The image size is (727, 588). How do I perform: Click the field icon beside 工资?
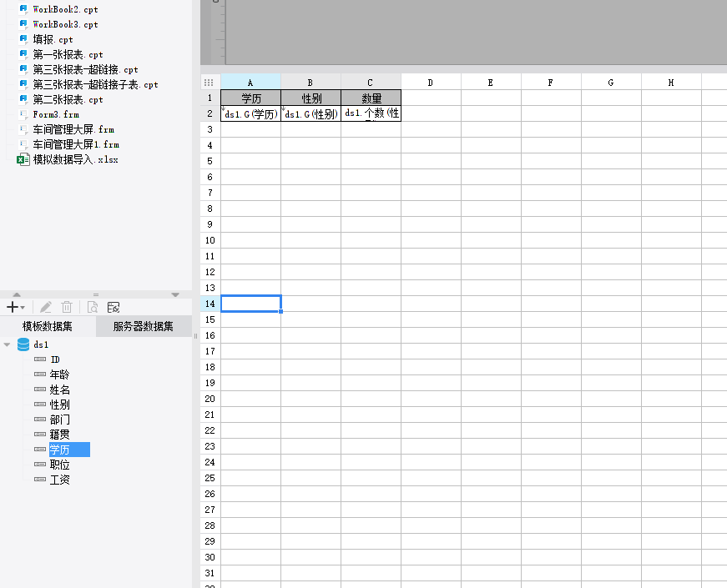coord(40,479)
